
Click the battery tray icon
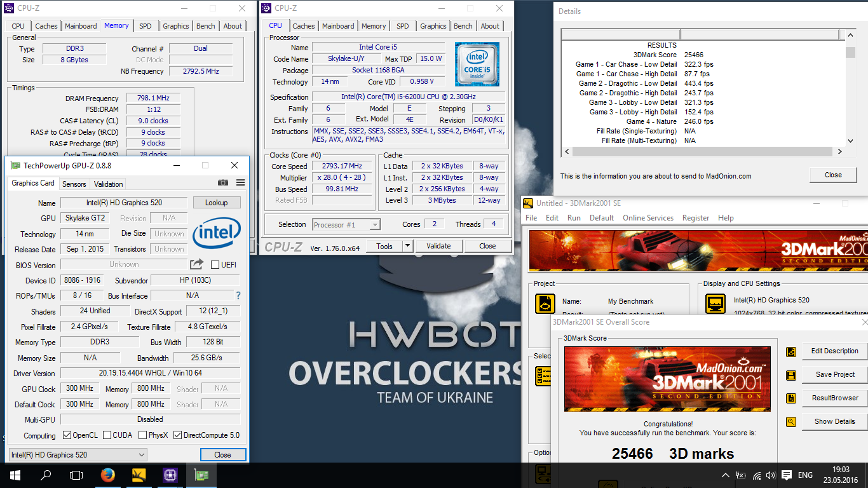click(741, 475)
